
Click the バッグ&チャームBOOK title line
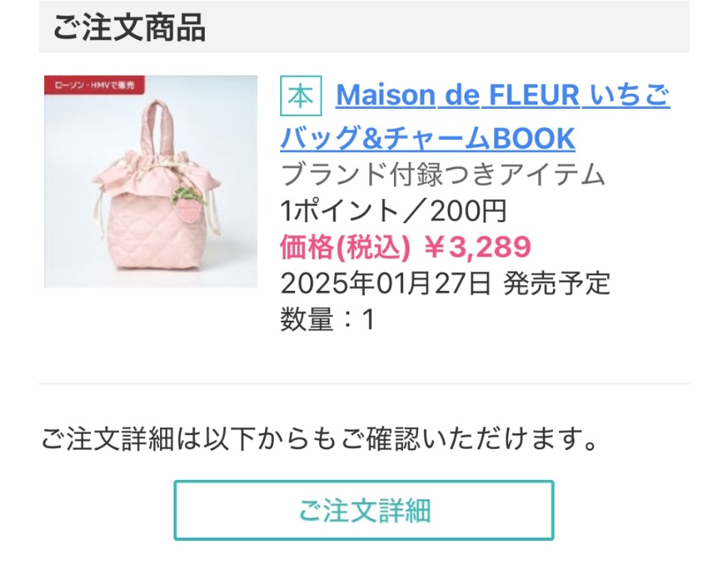(427, 139)
